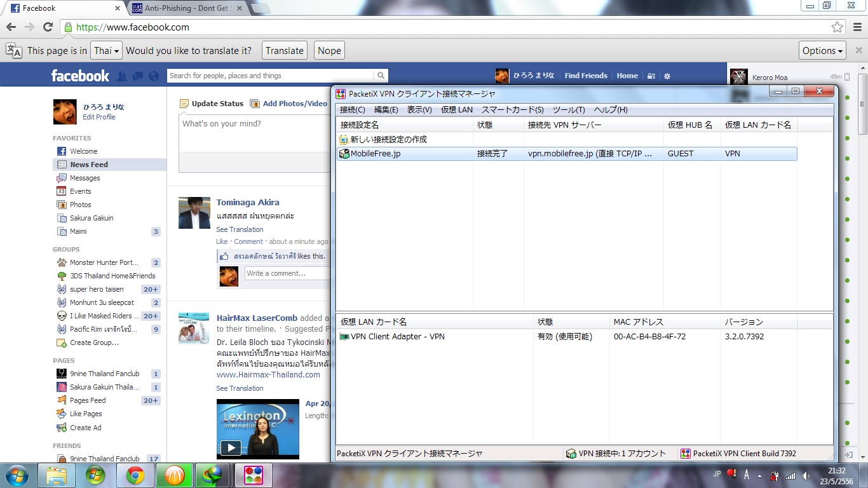Click the Nope button
The width and height of the screenshot is (868, 488).
(329, 51)
